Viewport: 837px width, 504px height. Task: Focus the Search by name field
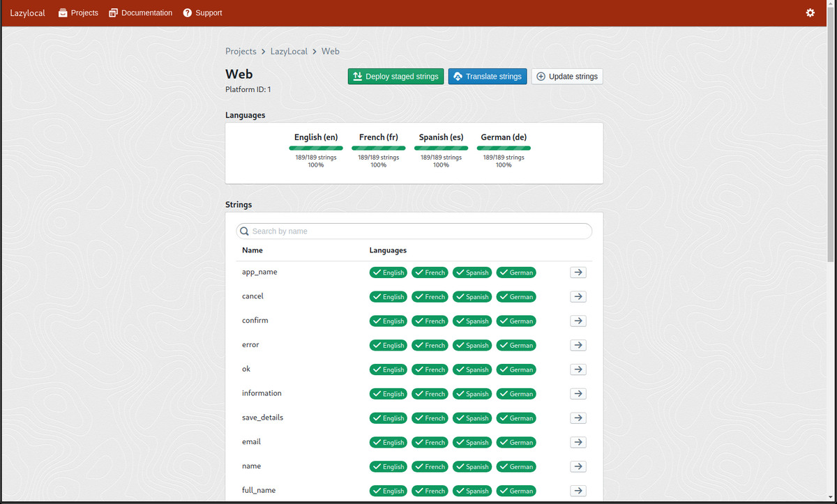(x=418, y=231)
